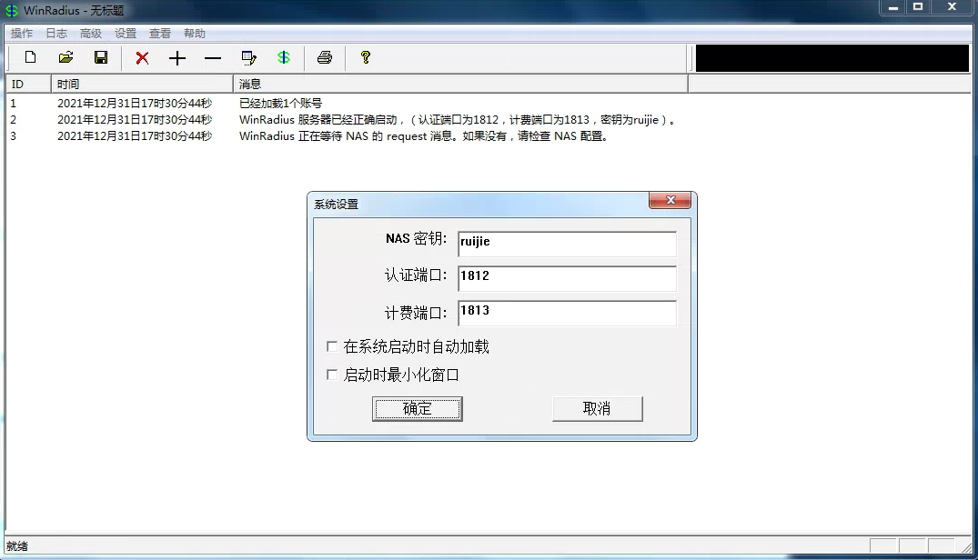The width and height of the screenshot is (978, 560).
Task: Click the green dollar sign toolbar icon
Action: coord(284,58)
